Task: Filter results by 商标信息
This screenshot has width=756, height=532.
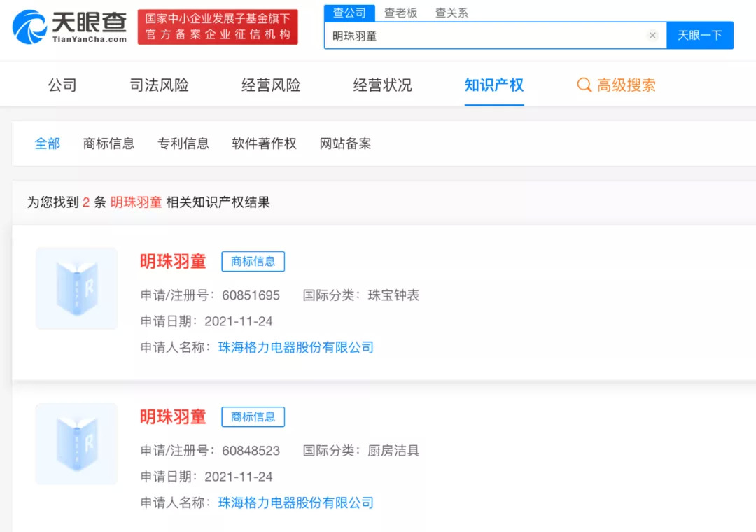Action: pyautogui.click(x=109, y=143)
